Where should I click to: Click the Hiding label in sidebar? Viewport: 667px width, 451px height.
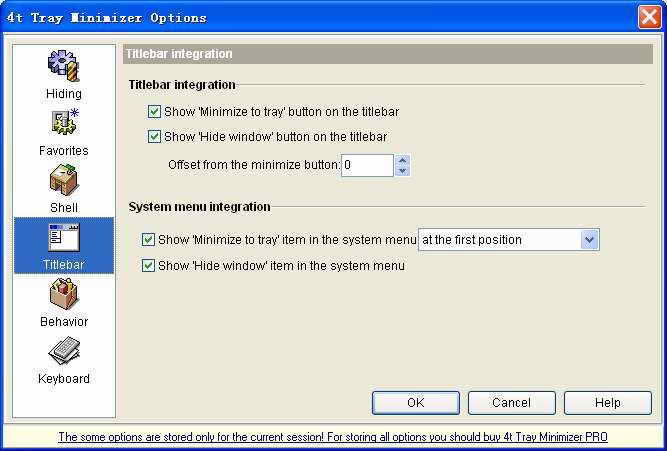tap(64, 94)
